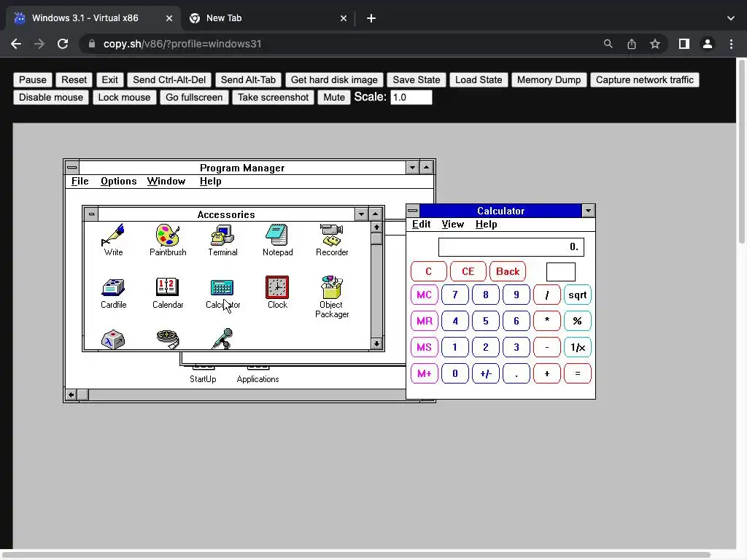Viewport: 747px width, 560px height.
Task: Open the browser profile icon
Action: pos(708,44)
